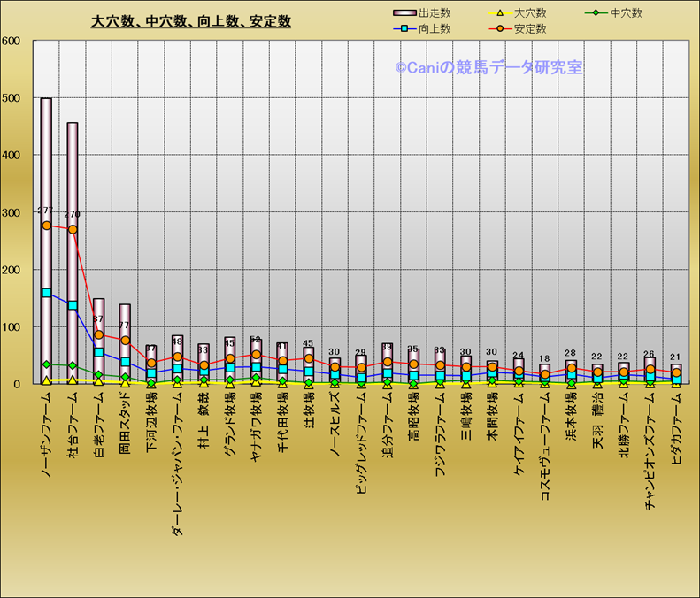
Task: Click the 出走数 legend bar icon
Action: (x=404, y=13)
